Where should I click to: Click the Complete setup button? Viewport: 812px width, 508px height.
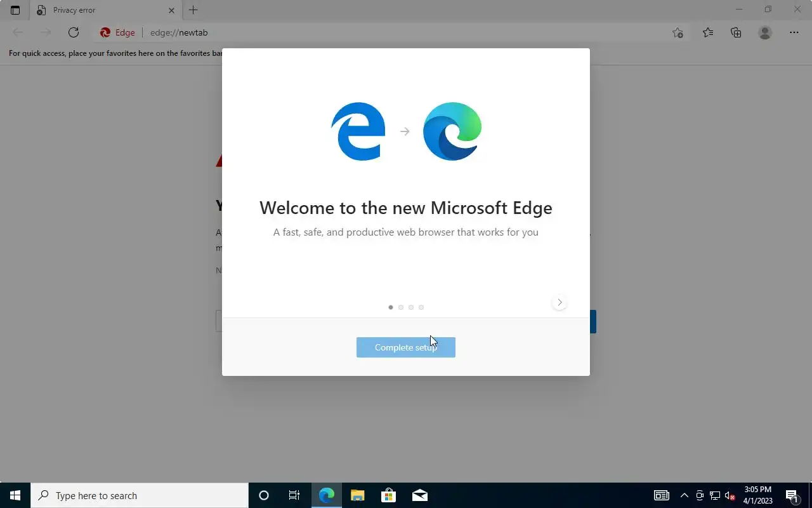(406, 347)
